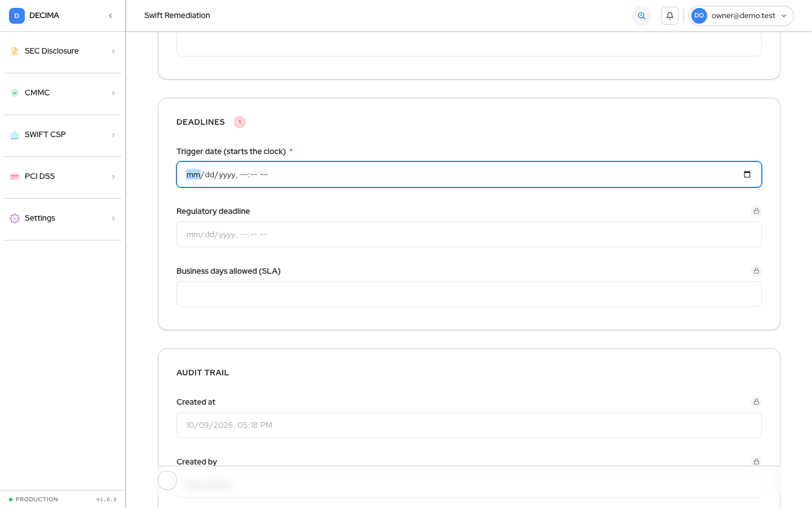Click the DO user avatar
Image resolution: width=812 pixels, height=508 pixels.
[x=699, y=16]
